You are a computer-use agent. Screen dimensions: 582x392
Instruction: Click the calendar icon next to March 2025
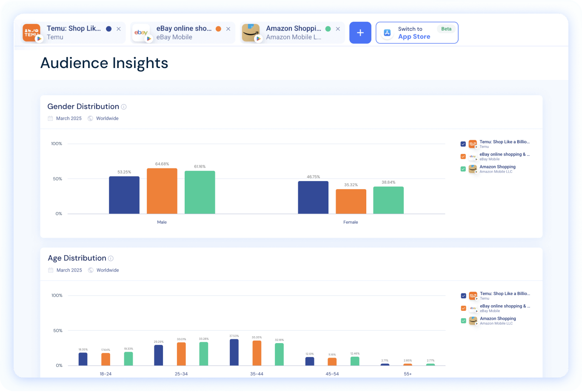(x=50, y=118)
